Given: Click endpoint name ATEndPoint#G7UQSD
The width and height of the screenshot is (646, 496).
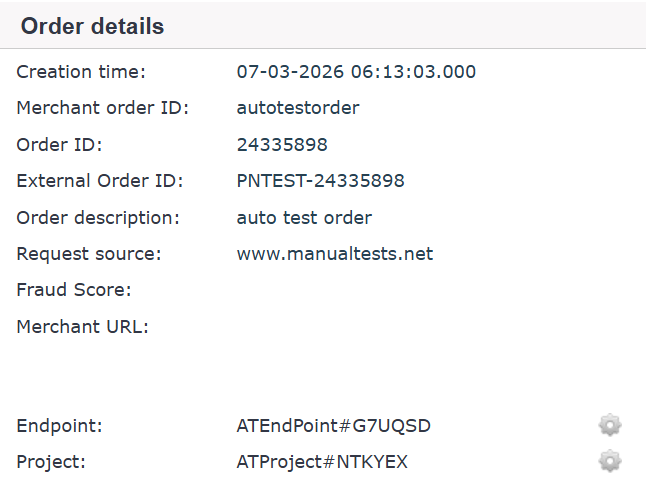Looking at the screenshot, I should (x=333, y=426).
